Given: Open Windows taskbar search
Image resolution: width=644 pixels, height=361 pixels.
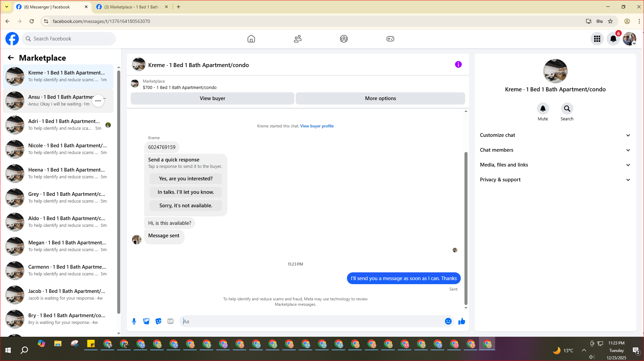Looking at the screenshot, I should (24, 351).
